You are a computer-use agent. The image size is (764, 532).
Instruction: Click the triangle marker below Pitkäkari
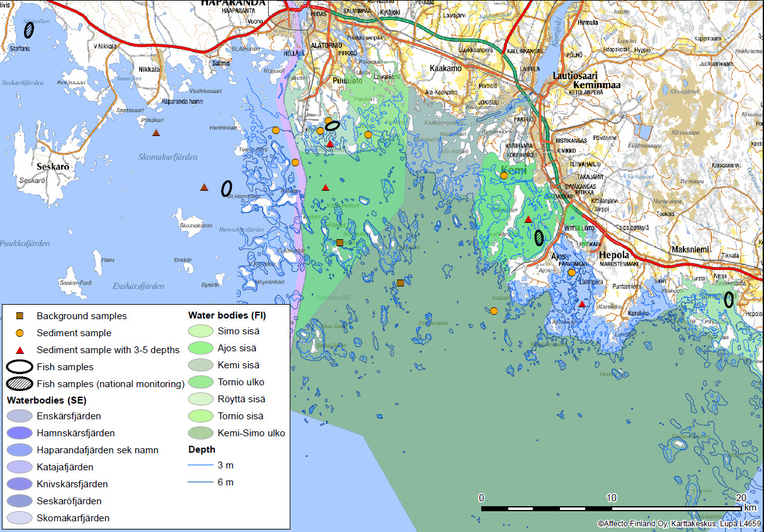pos(156,133)
